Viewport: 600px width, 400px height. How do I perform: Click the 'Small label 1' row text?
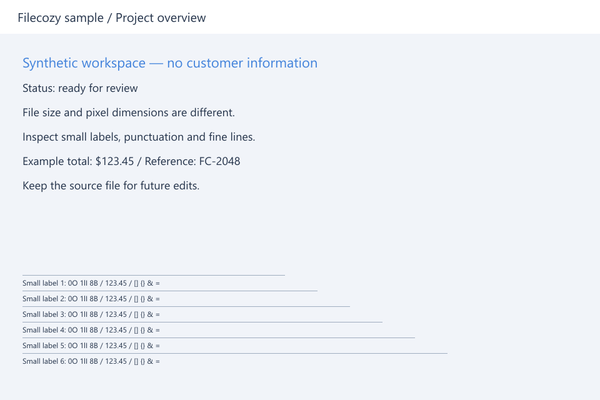click(x=91, y=283)
